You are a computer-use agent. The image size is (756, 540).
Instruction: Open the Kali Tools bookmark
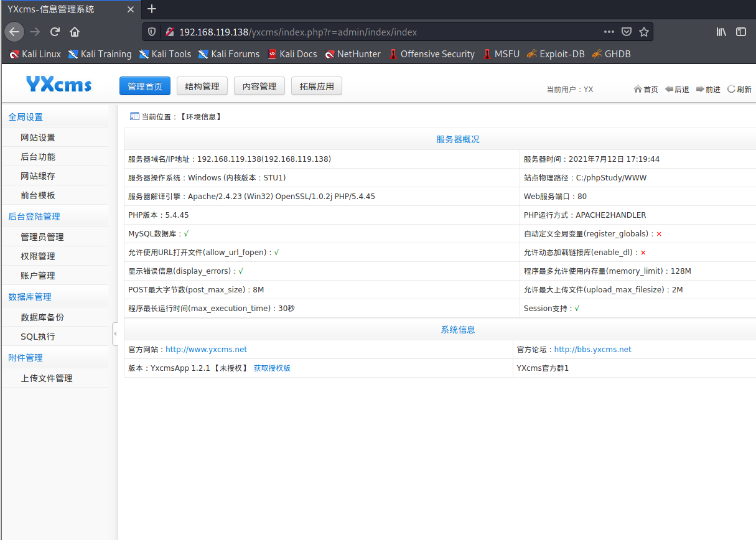click(x=166, y=54)
